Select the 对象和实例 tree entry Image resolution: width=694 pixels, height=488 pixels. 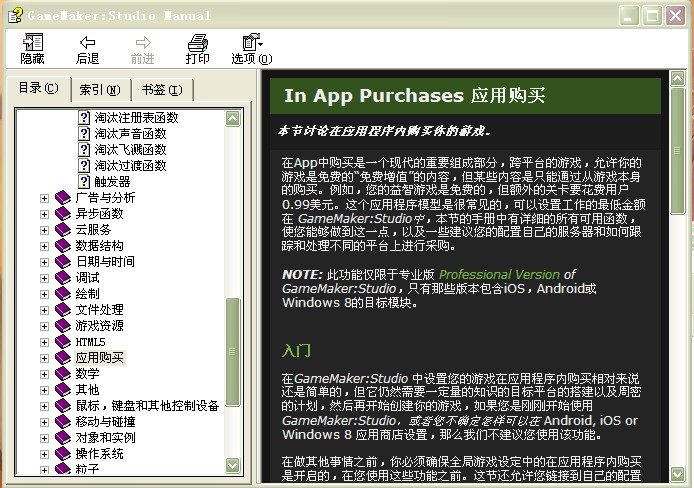coord(105,438)
